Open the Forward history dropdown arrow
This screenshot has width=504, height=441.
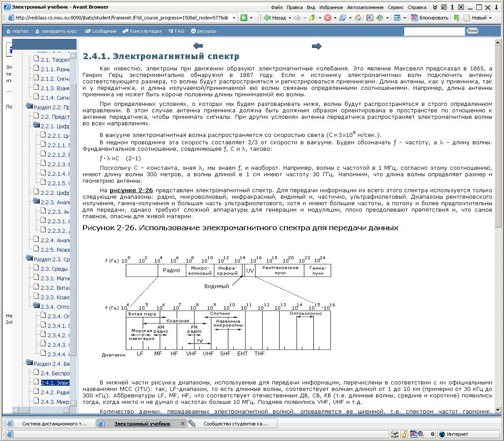tap(305, 18)
